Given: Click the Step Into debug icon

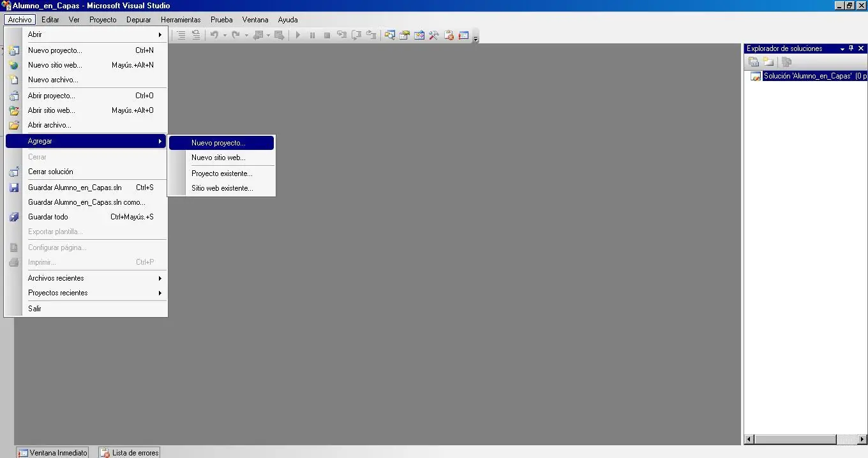Looking at the screenshot, I should [342, 35].
